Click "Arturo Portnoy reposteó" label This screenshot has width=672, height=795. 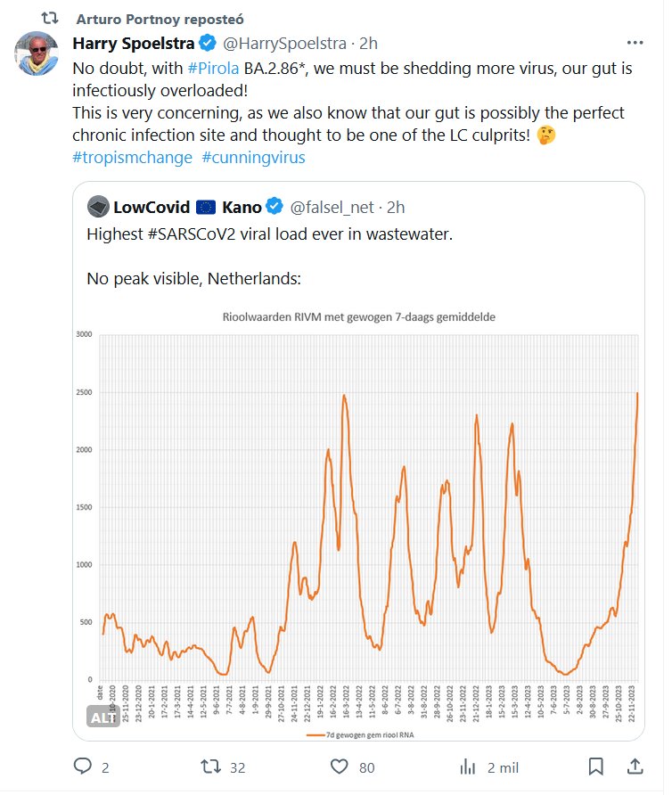click(160, 19)
